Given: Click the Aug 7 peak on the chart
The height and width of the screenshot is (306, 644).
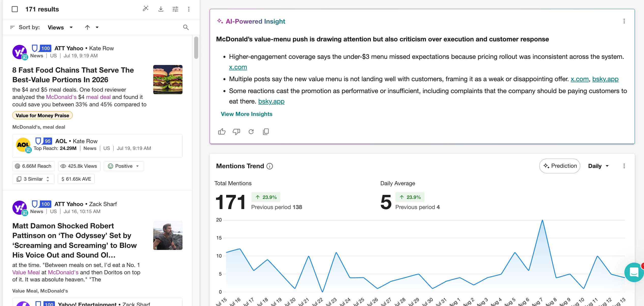Looking at the screenshot, I should [x=542, y=220].
